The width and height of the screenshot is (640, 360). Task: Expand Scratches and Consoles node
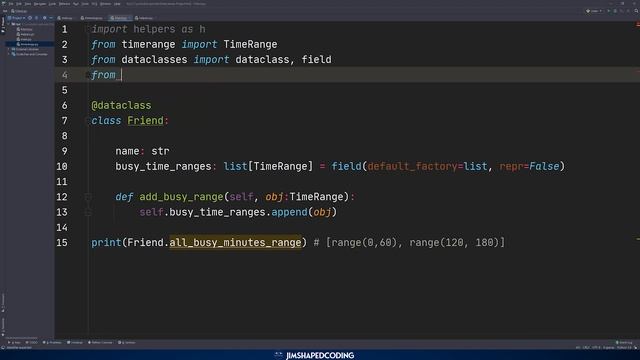[9, 54]
